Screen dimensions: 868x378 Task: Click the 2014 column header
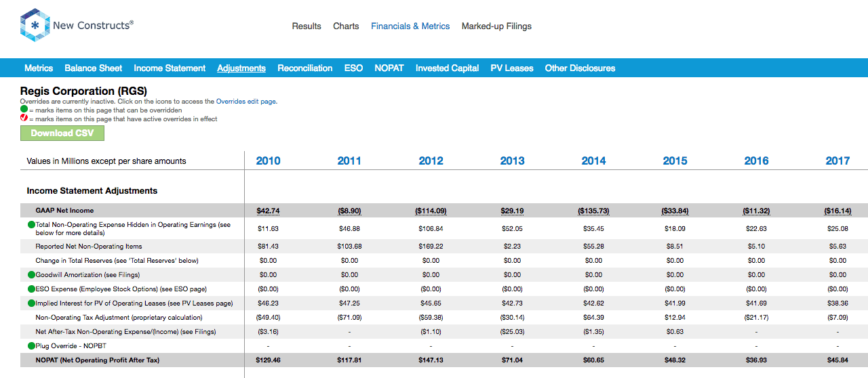point(594,161)
